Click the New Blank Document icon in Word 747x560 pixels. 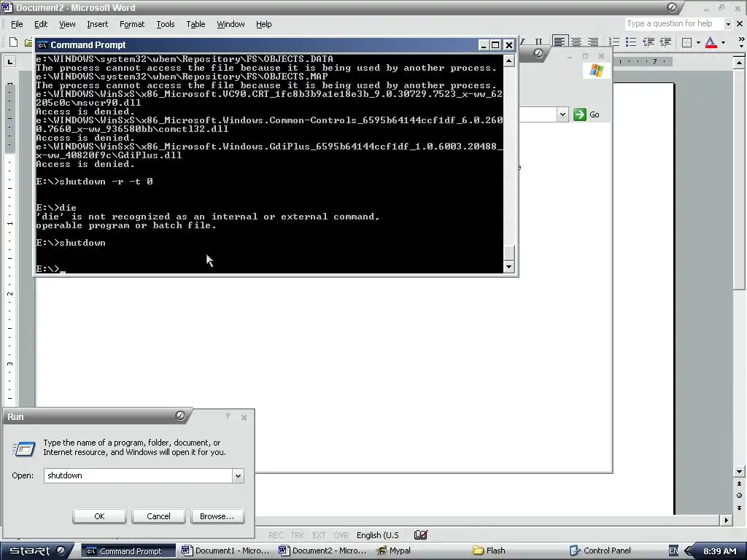click(14, 42)
